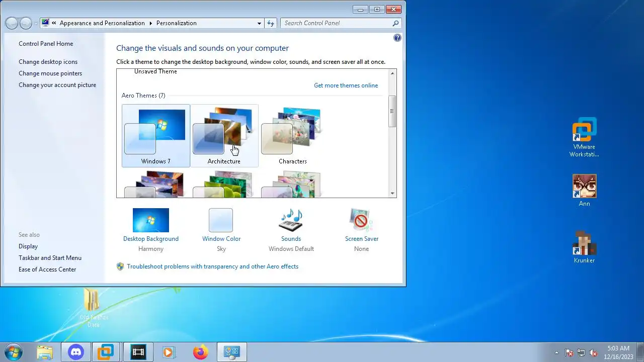The width and height of the screenshot is (644, 362).
Task: Open the Windows Start button
Action: (x=14, y=352)
